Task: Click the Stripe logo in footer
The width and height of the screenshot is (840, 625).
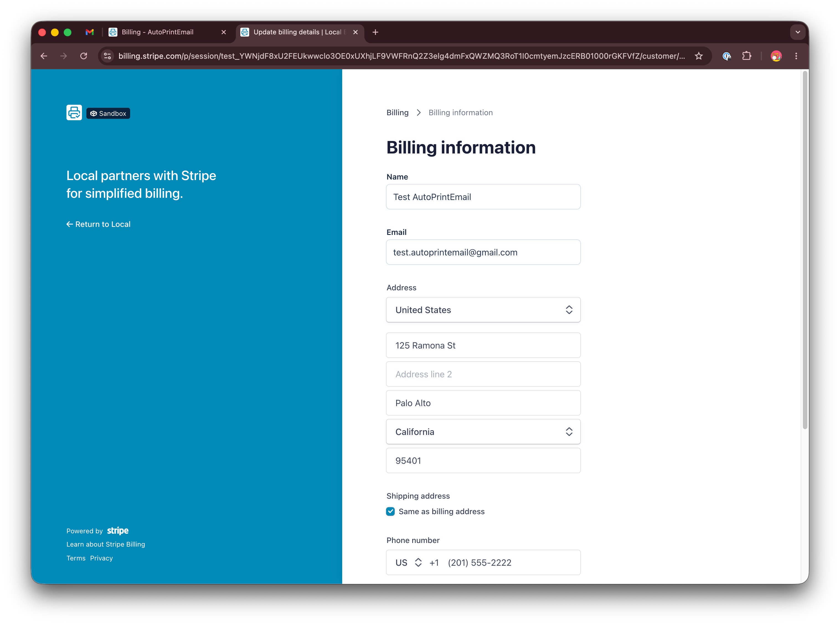Action: click(118, 531)
